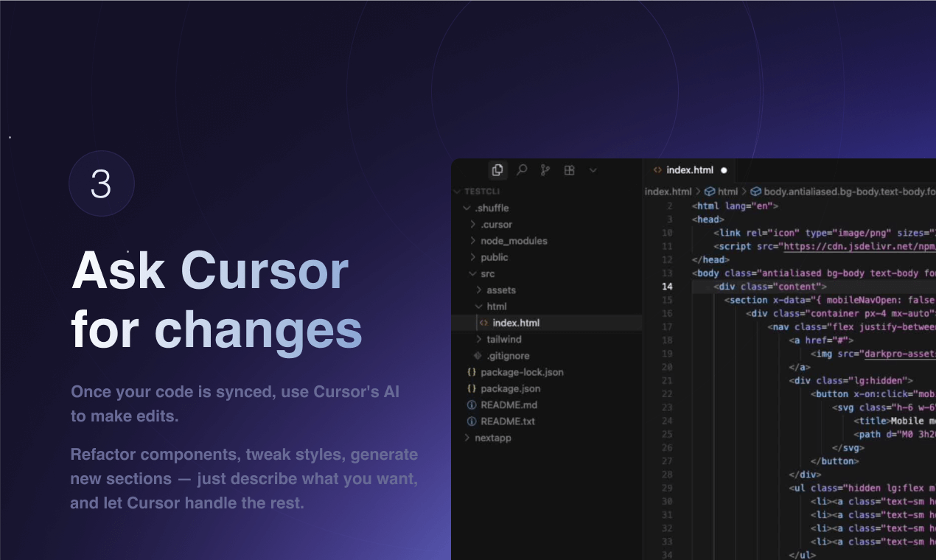Expand the tailwind folder
This screenshot has height=560, width=936.
pyautogui.click(x=479, y=339)
